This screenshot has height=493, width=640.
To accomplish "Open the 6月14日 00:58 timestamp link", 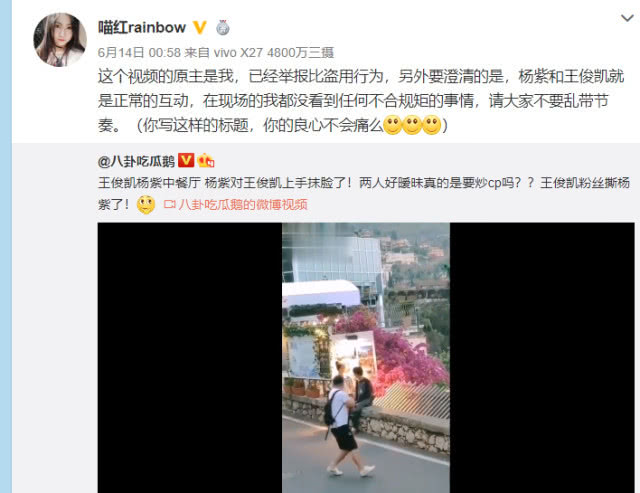I will [x=139, y=52].
